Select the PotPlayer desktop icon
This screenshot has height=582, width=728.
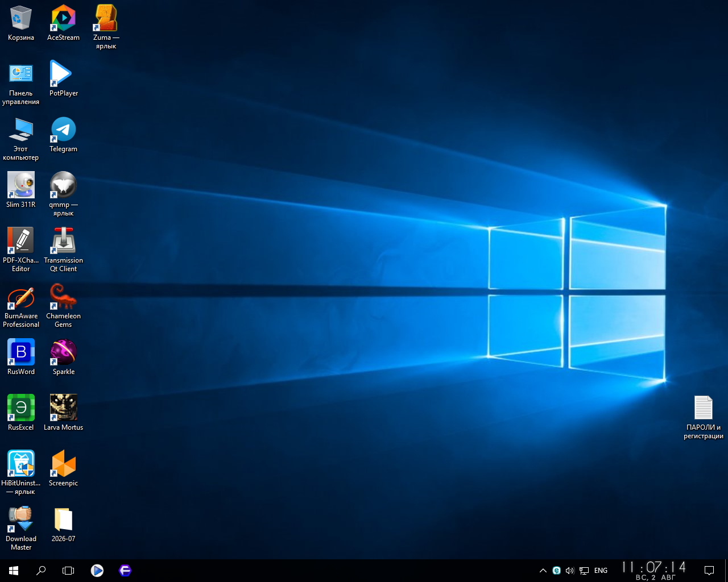tap(63, 79)
